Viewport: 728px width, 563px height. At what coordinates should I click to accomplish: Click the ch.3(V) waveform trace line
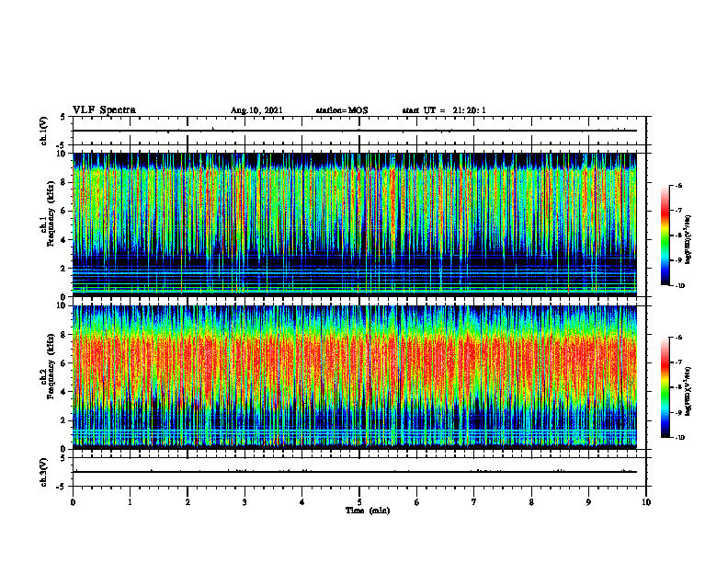tap(355, 472)
